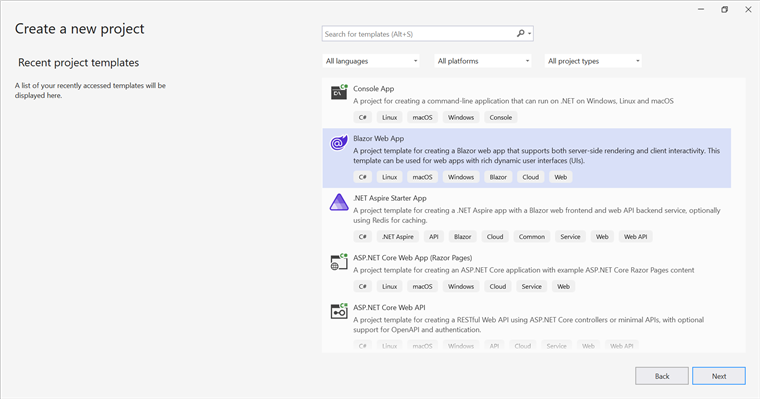Open the All languages dropdown

point(371,61)
